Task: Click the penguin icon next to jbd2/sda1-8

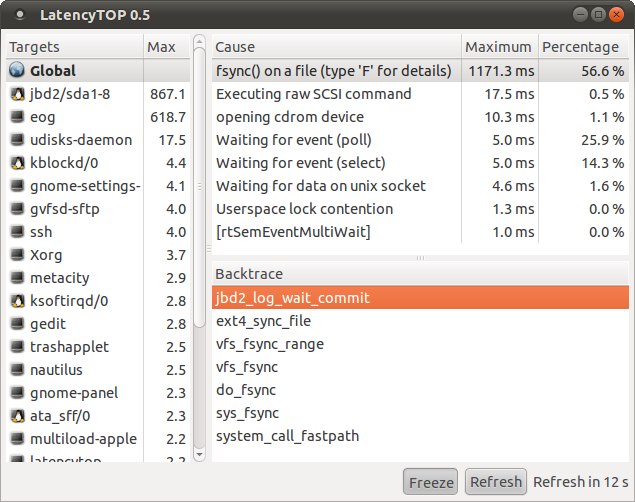Action: 17,94
